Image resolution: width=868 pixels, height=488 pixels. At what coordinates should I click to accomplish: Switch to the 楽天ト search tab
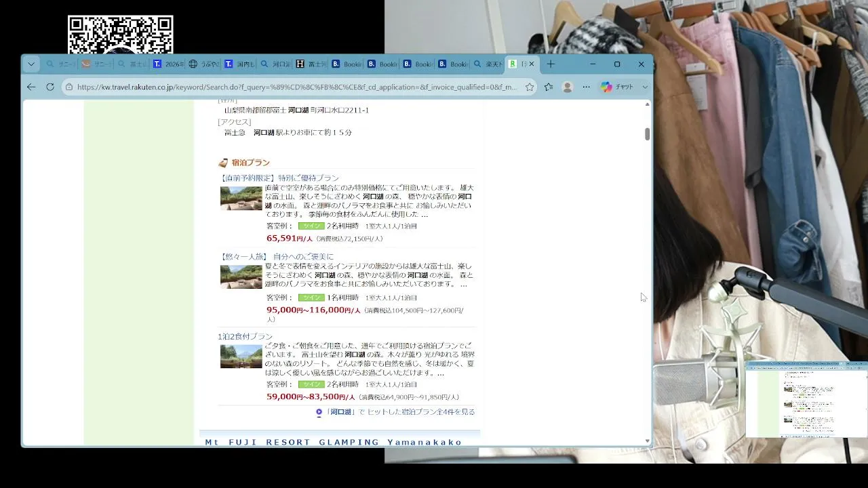[488, 64]
